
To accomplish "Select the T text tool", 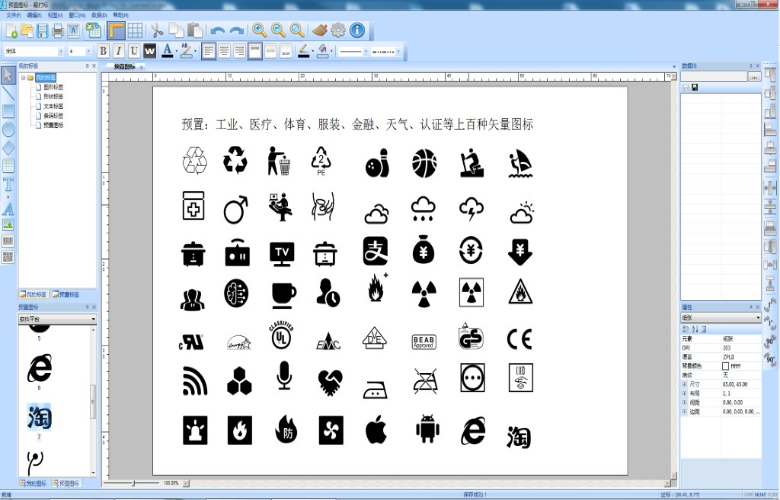I will pyautogui.click(x=8, y=185).
